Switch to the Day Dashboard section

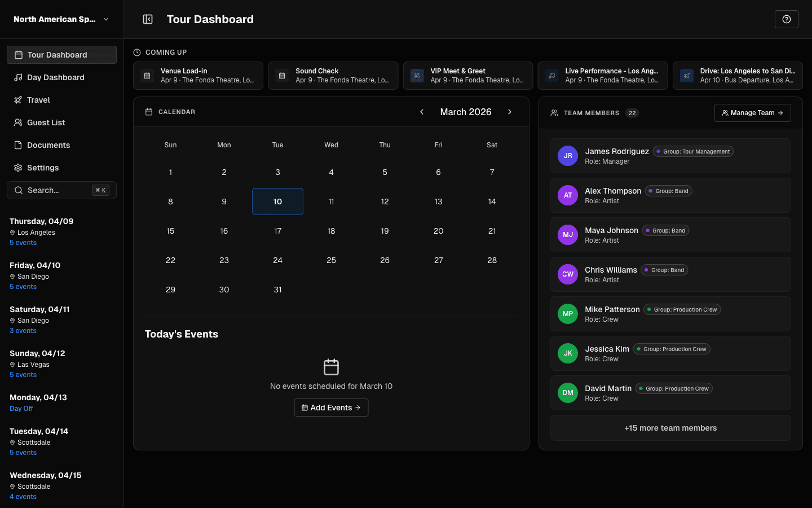pos(56,77)
